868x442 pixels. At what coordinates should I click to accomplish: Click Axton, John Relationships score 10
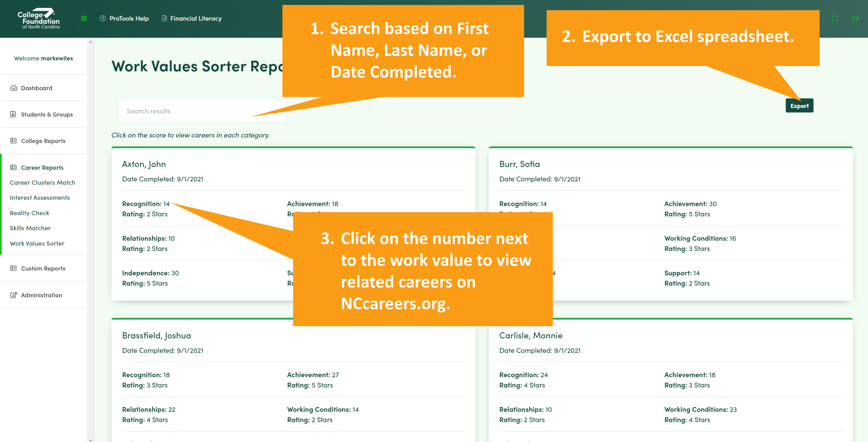point(171,238)
